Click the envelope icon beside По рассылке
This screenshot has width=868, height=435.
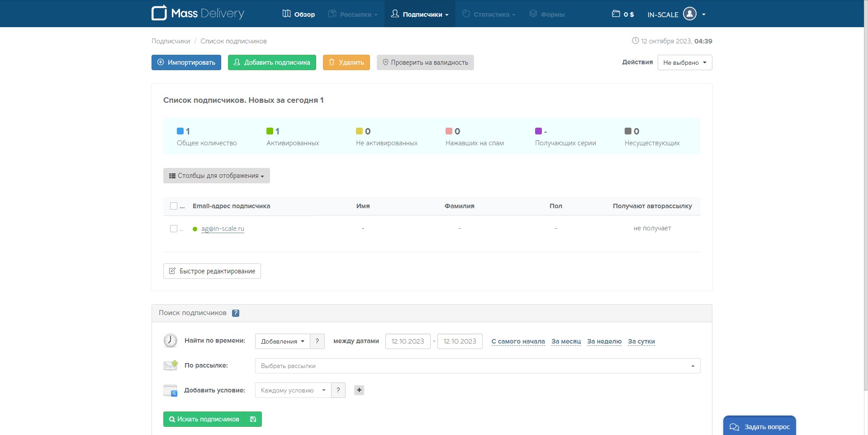point(171,365)
